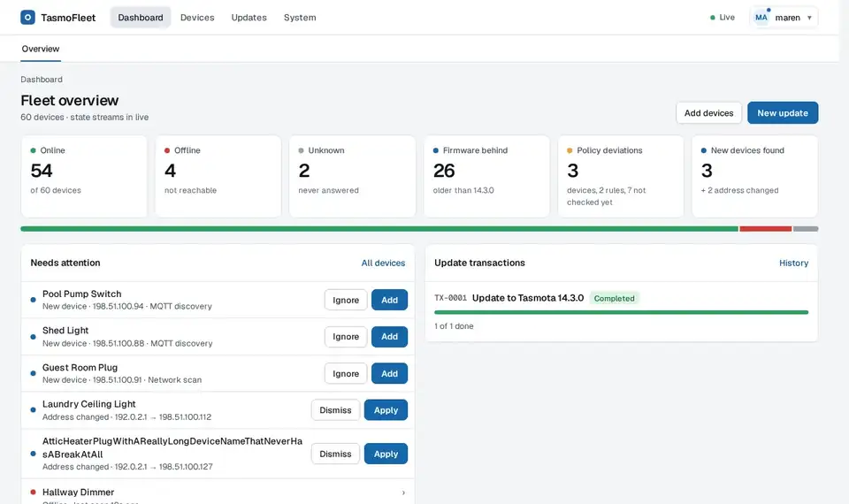The width and height of the screenshot is (849, 504).
Task: Ignore the Pool Pump Switch device
Action: (x=346, y=300)
